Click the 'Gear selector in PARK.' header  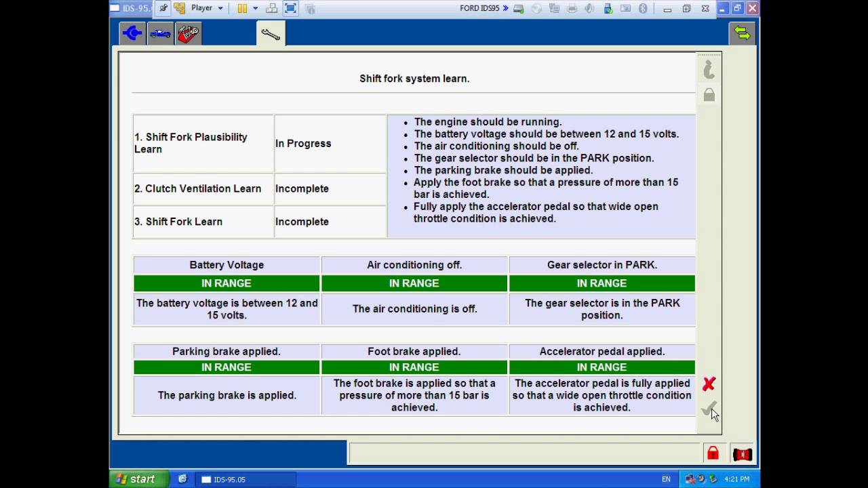coord(602,265)
